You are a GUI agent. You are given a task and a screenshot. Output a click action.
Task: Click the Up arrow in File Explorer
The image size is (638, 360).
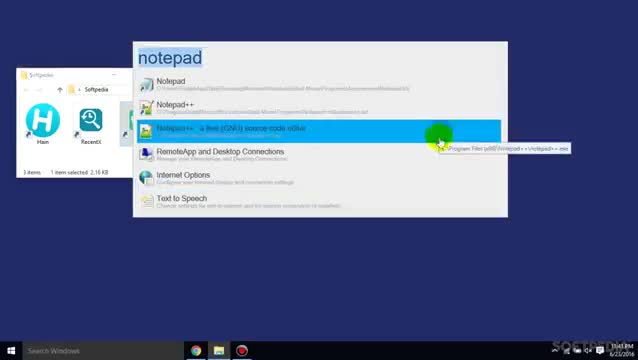point(60,90)
